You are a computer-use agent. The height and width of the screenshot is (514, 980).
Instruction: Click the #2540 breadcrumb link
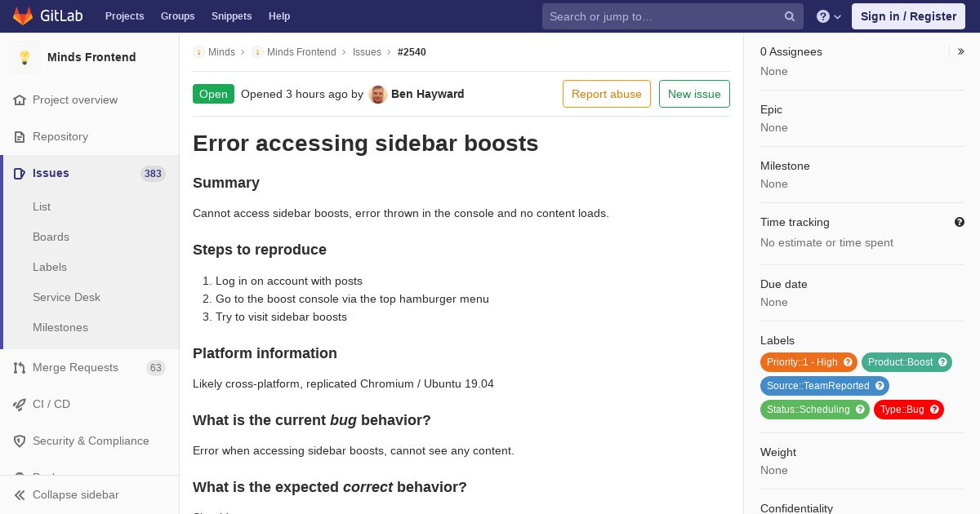(412, 52)
